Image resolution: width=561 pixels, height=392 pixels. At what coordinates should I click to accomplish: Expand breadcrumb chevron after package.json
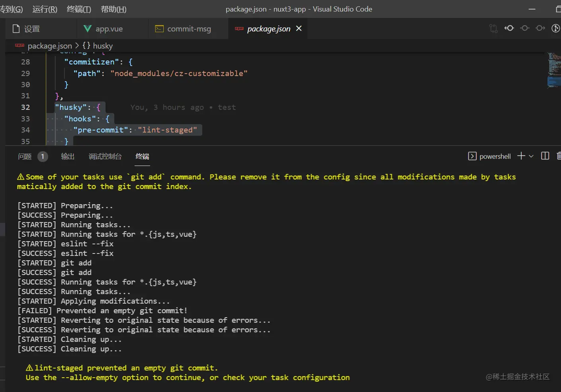[x=77, y=46]
